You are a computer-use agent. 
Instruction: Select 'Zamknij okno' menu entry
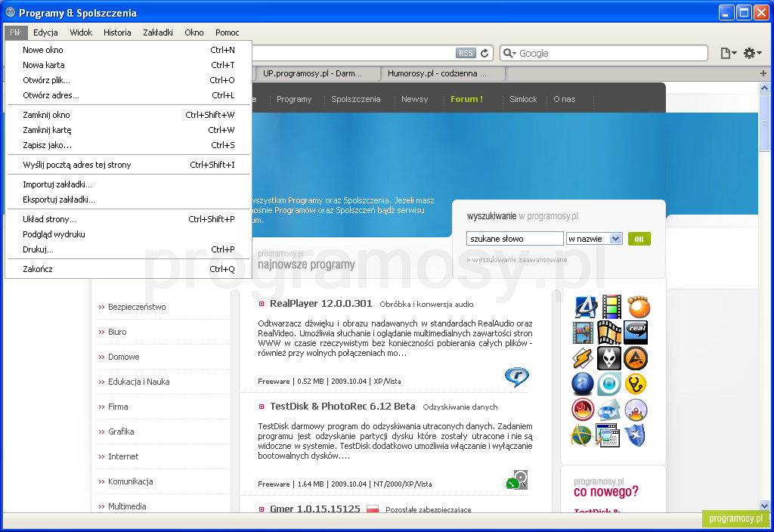click(128, 115)
